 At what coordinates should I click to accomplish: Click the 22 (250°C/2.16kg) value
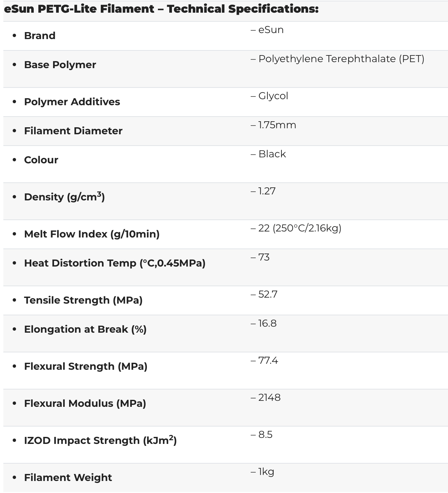tap(296, 228)
